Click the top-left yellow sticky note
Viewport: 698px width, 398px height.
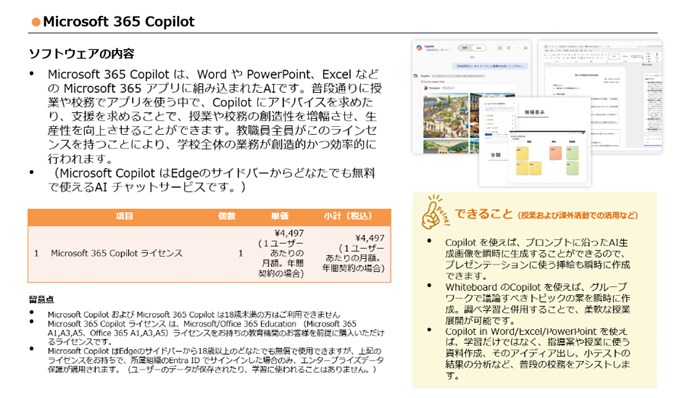(x=522, y=154)
